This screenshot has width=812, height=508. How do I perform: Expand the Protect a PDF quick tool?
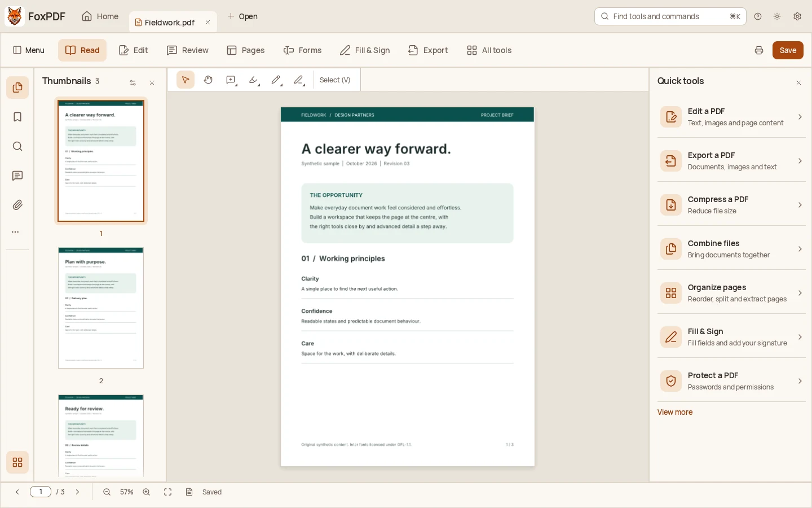tap(731, 381)
